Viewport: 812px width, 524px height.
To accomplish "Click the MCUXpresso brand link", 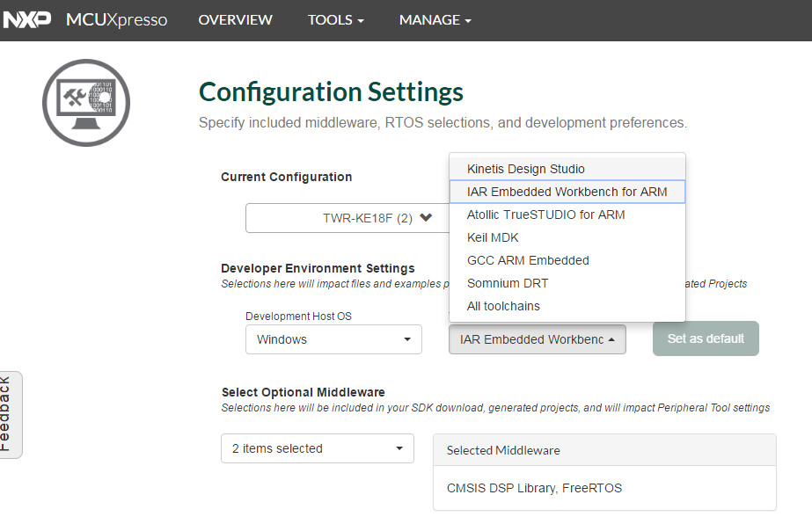I will (x=116, y=19).
